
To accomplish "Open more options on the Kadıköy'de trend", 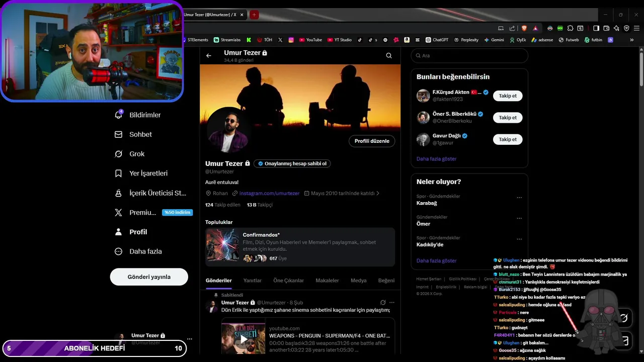I will (x=519, y=239).
